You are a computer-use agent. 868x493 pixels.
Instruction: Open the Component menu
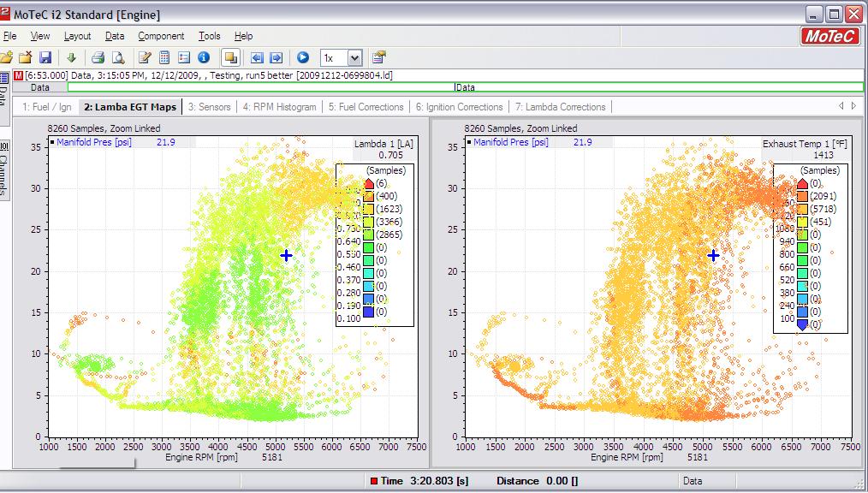pos(161,36)
